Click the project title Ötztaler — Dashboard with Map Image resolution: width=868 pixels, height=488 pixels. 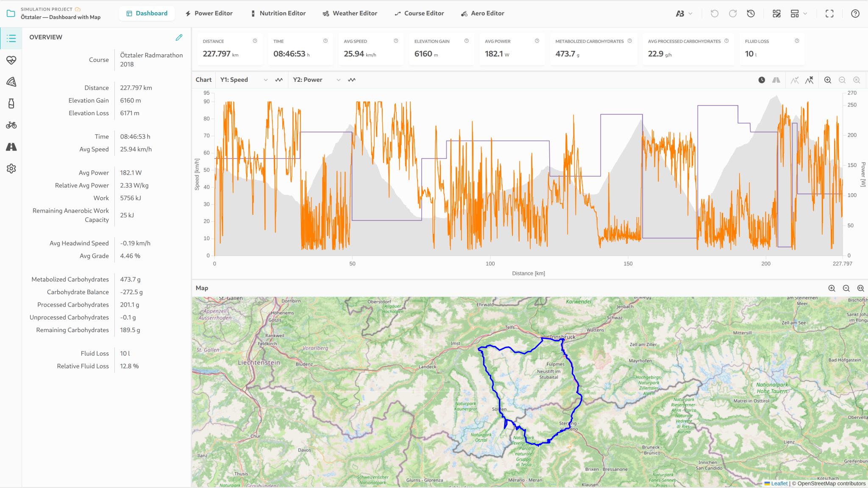61,17
